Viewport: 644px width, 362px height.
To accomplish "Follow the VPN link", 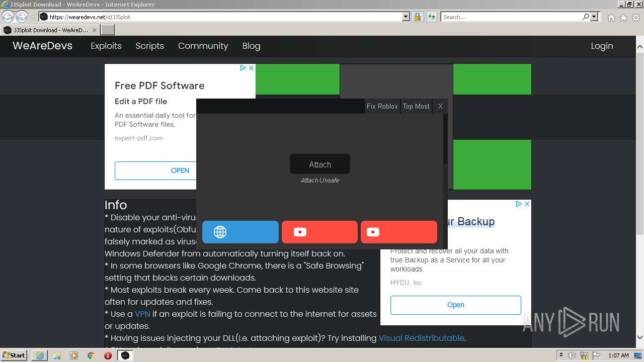I will (x=142, y=314).
